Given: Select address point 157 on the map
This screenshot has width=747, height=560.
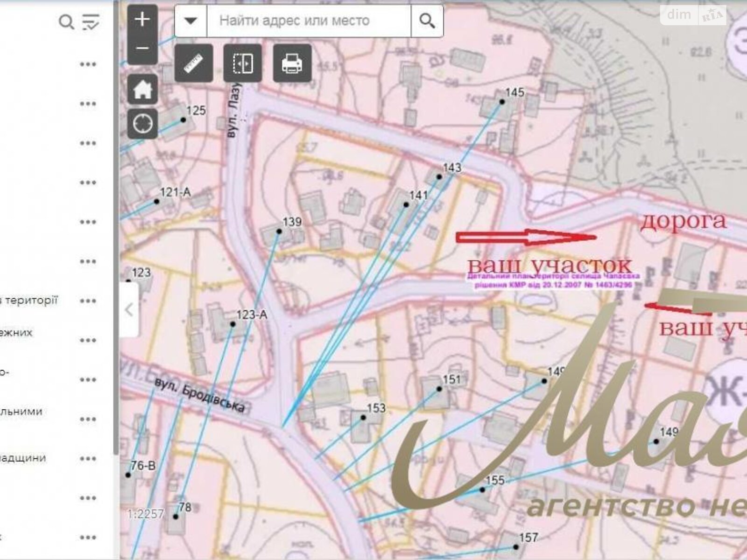Looking at the screenshot, I should [x=516, y=547].
